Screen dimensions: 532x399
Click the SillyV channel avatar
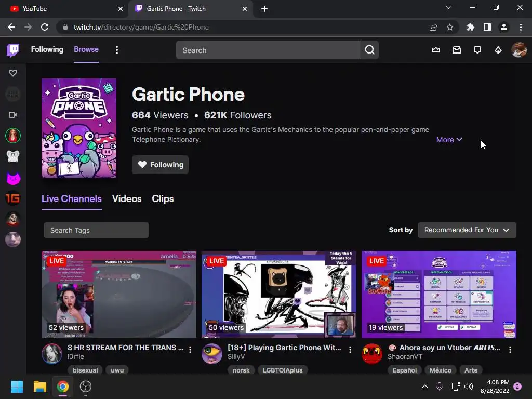point(212,353)
